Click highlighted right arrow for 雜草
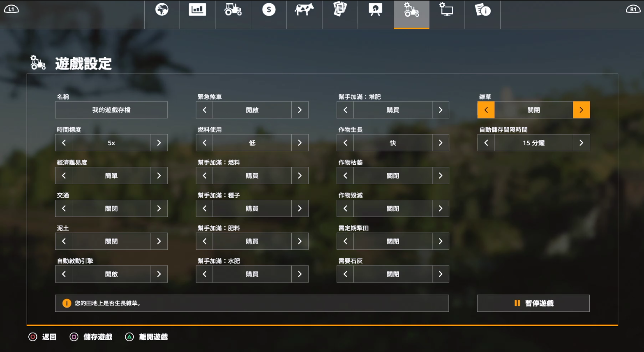 point(582,110)
